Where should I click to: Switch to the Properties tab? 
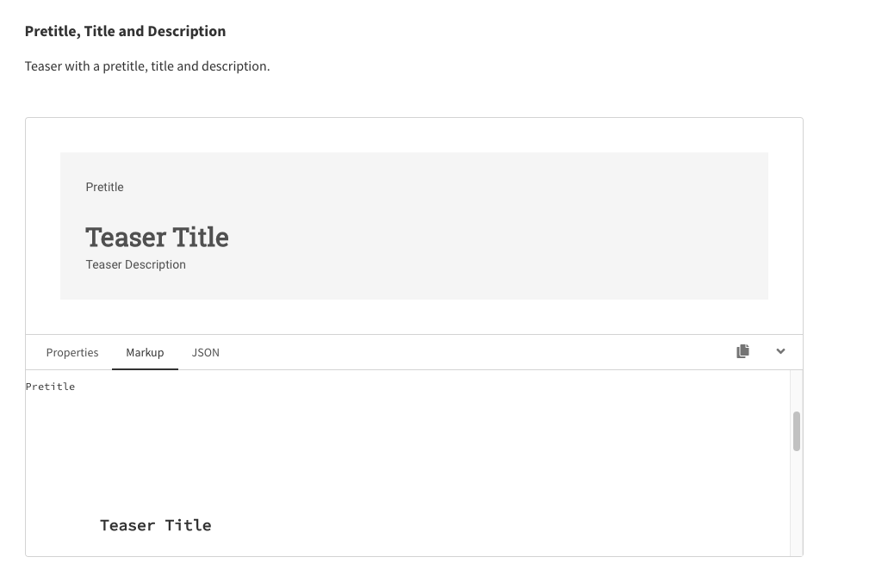(72, 352)
